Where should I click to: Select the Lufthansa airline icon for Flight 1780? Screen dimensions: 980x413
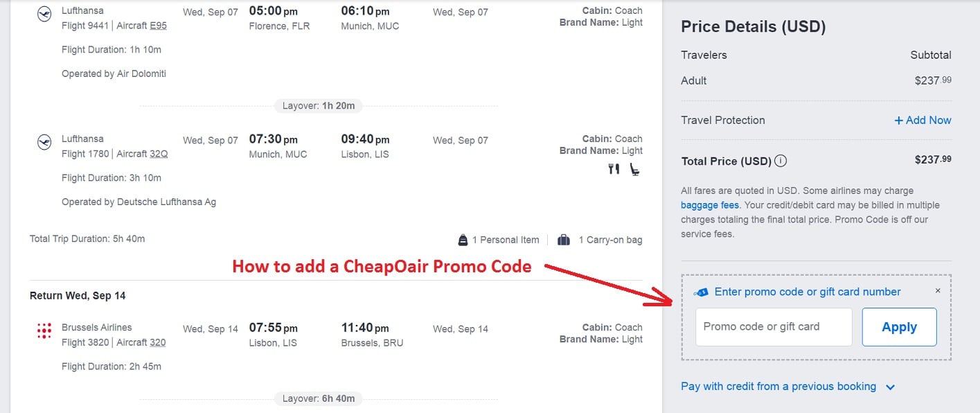pos(44,143)
